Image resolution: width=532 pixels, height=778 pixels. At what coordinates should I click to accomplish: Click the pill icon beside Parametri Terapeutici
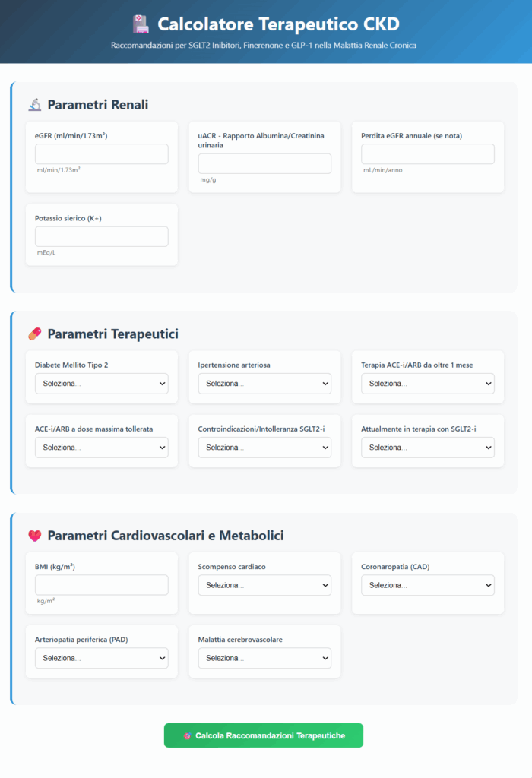tap(34, 334)
